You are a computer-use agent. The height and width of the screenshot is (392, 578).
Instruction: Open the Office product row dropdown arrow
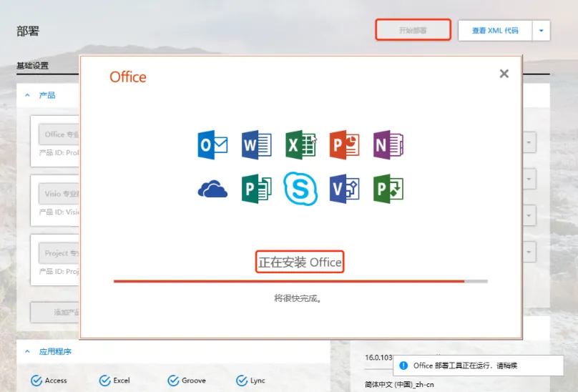[x=529, y=142]
